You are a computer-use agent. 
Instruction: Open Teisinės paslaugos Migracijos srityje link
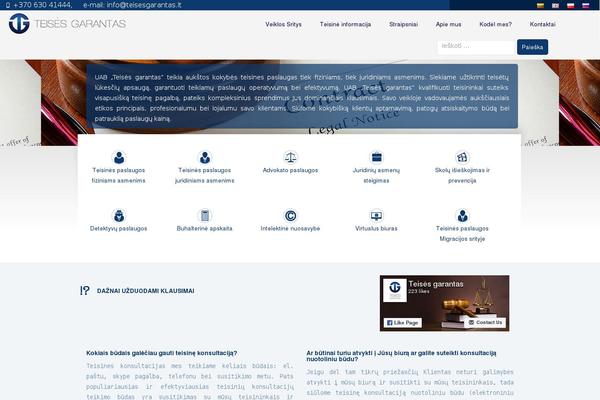click(x=462, y=233)
